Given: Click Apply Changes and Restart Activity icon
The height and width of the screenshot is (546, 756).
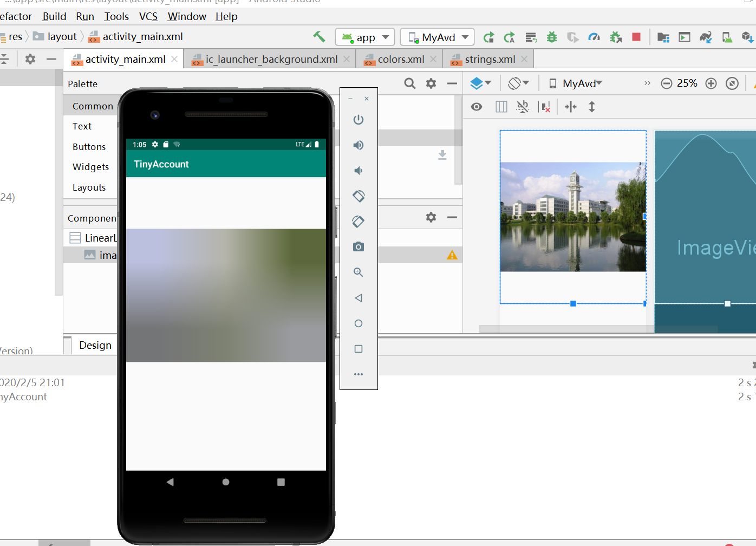Looking at the screenshot, I should (509, 37).
